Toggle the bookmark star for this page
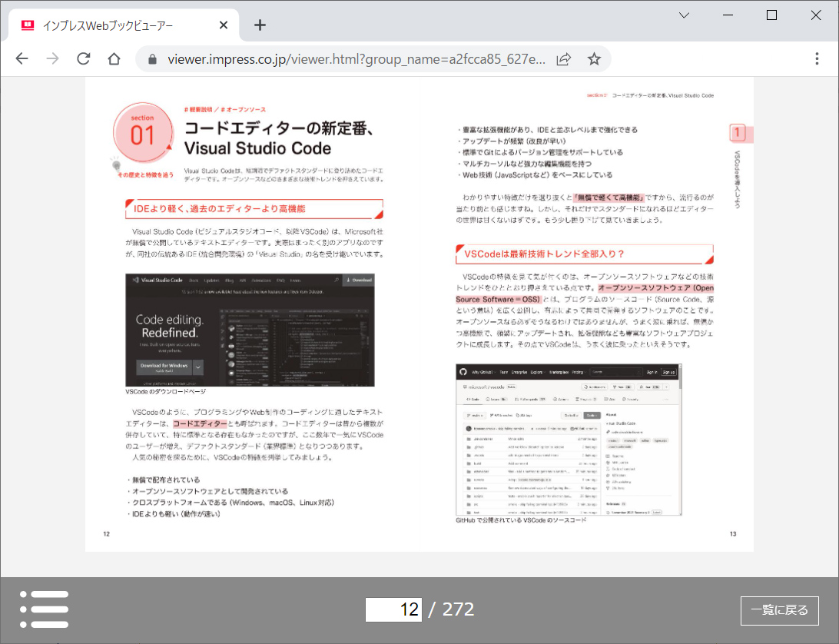 [594, 58]
